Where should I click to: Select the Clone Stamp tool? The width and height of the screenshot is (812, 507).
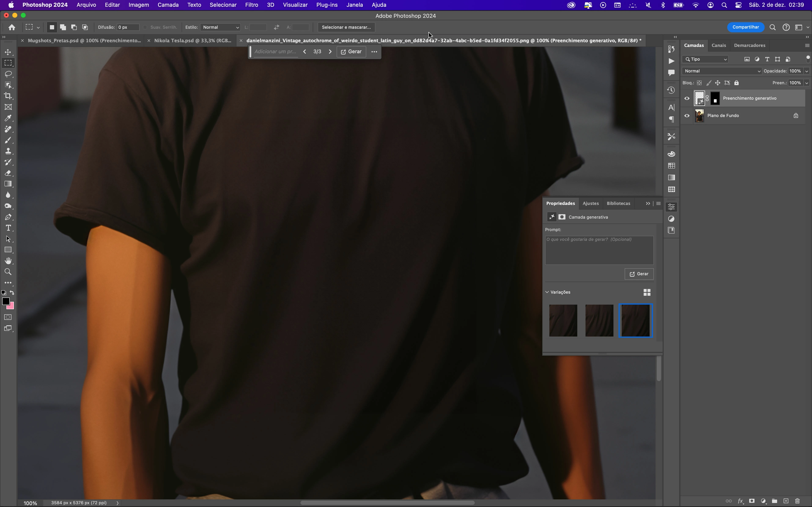pos(8,151)
